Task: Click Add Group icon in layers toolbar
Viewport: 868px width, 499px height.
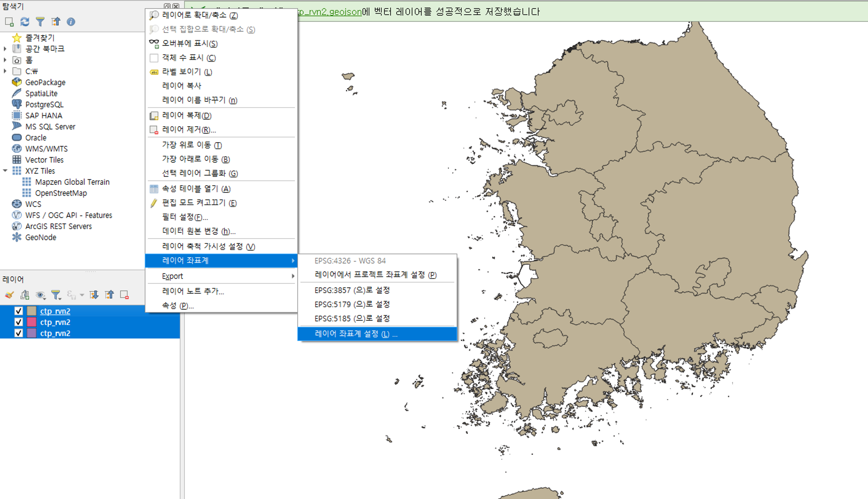Action: pos(25,295)
